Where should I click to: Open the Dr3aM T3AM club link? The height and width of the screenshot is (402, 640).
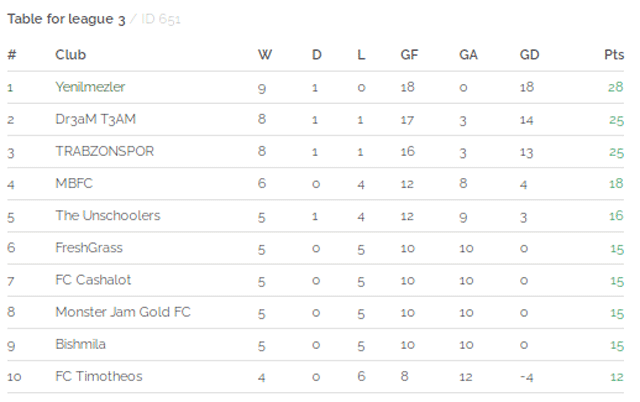[96, 119]
